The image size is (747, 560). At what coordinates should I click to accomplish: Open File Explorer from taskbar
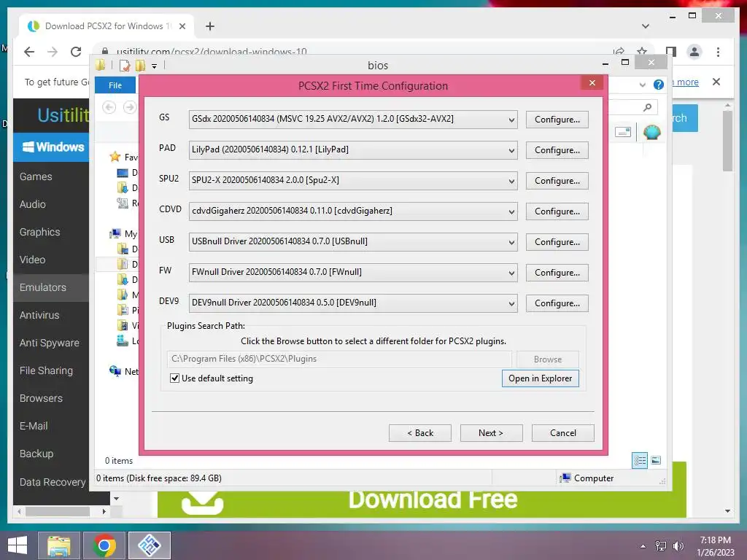coord(59,545)
